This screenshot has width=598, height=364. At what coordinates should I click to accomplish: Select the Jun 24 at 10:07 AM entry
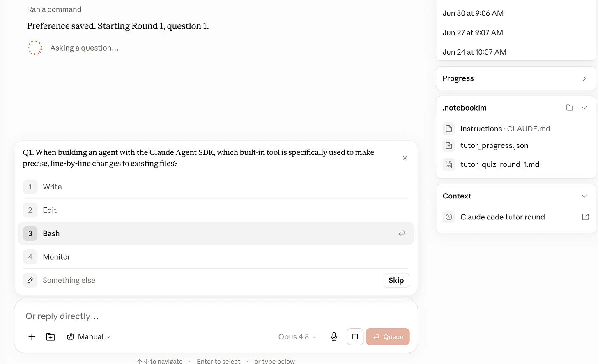pyautogui.click(x=474, y=52)
